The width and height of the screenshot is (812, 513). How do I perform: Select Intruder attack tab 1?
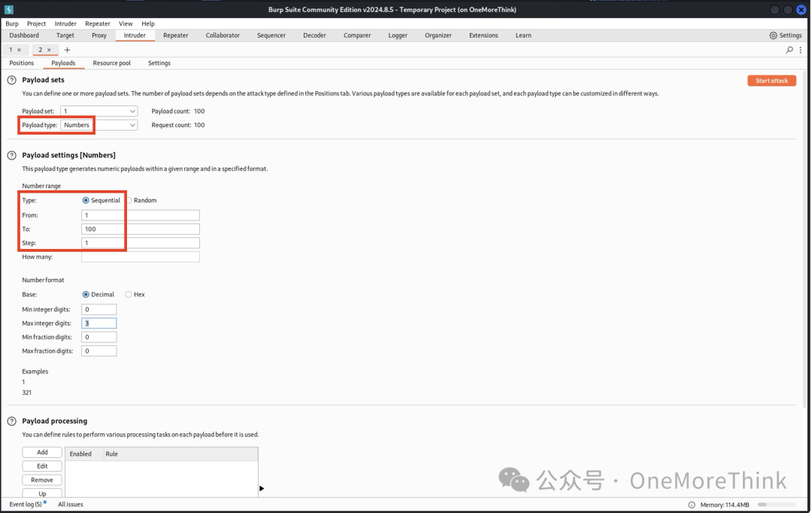(11, 50)
